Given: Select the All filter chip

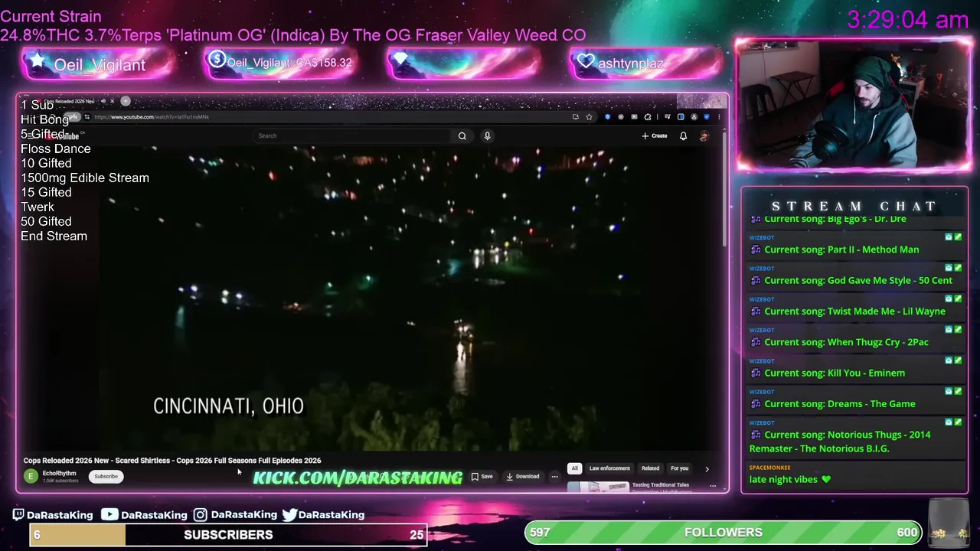Looking at the screenshot, I should 574,468.
